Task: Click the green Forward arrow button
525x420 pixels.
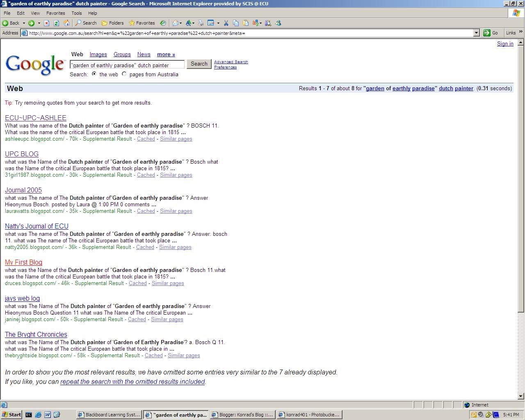Action: [x=31, y=23]
